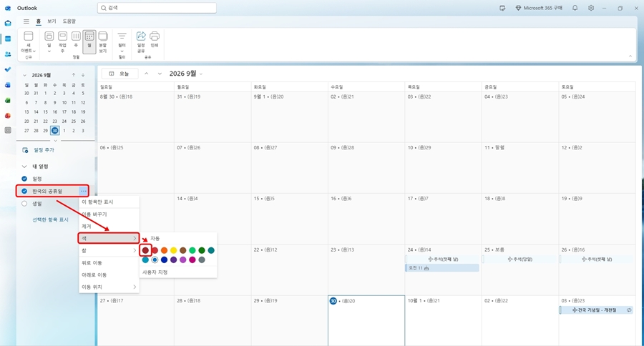The width and height of the screenshot is (644, 346).
Task: Open the 필터 (filter) dropdown
Action: 122,51
